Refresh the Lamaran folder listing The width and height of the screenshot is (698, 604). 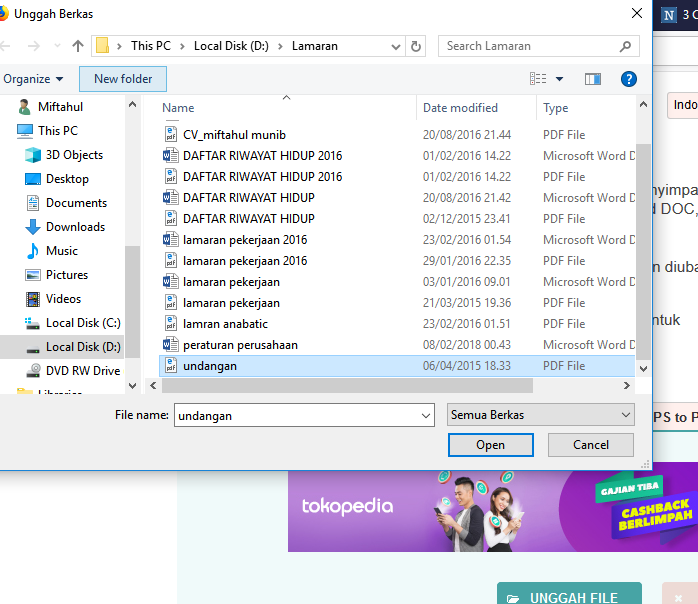(x=416, y=46)
